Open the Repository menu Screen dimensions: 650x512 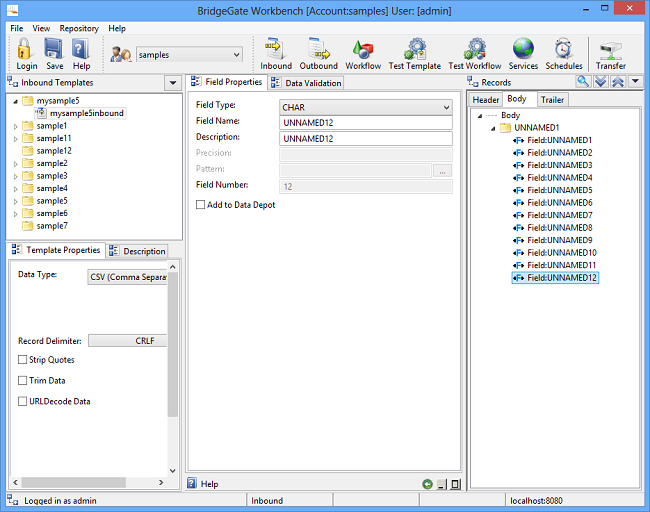click(x=79, y=28)
